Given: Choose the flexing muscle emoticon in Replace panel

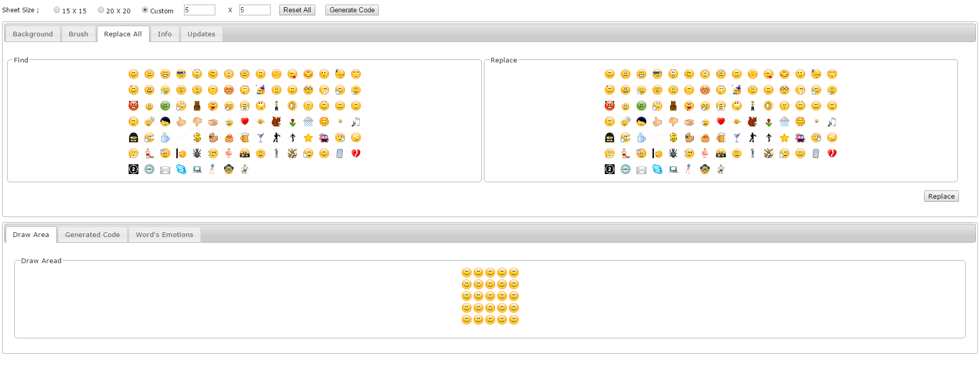Looking at the screenshot, I should click(689, 138).
